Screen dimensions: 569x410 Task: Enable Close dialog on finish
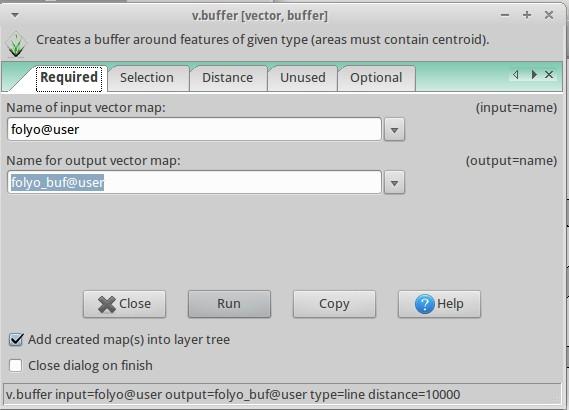click(x=16, y=365)
